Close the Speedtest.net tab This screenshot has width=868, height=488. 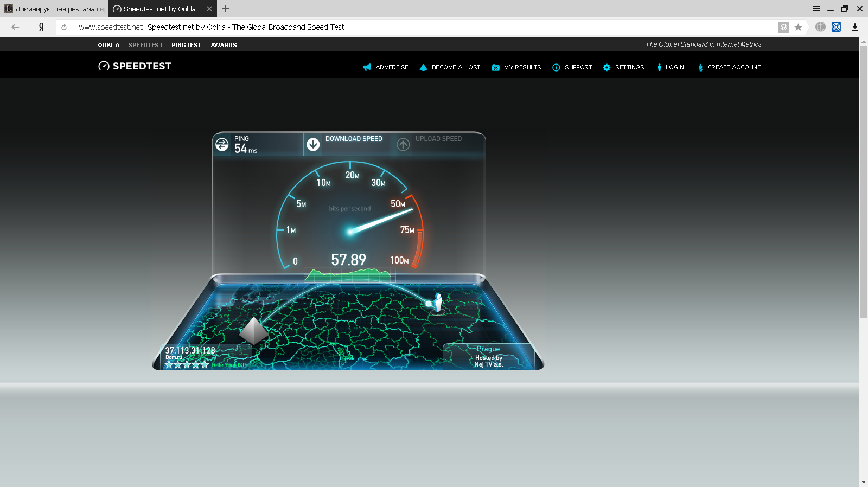[209, 9]
